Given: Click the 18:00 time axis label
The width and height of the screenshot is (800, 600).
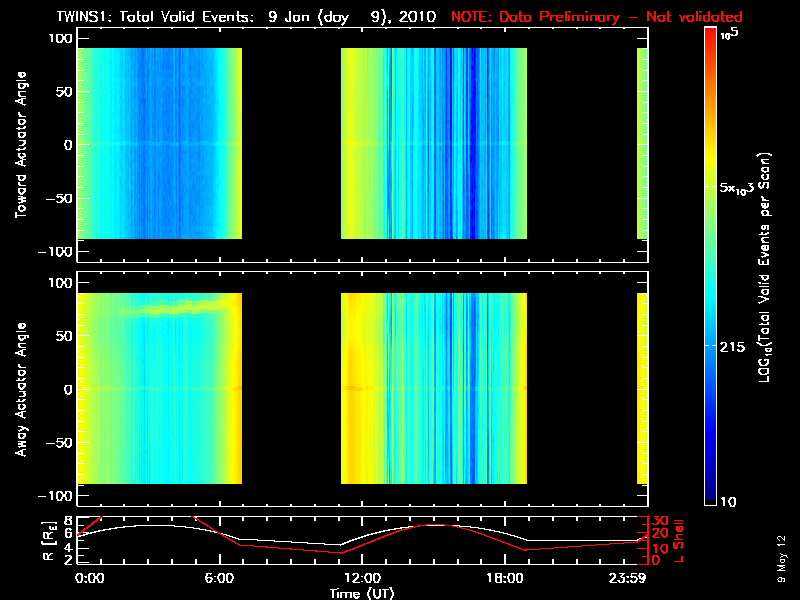Looking at the screenshot, I should [x=505, y=579].
